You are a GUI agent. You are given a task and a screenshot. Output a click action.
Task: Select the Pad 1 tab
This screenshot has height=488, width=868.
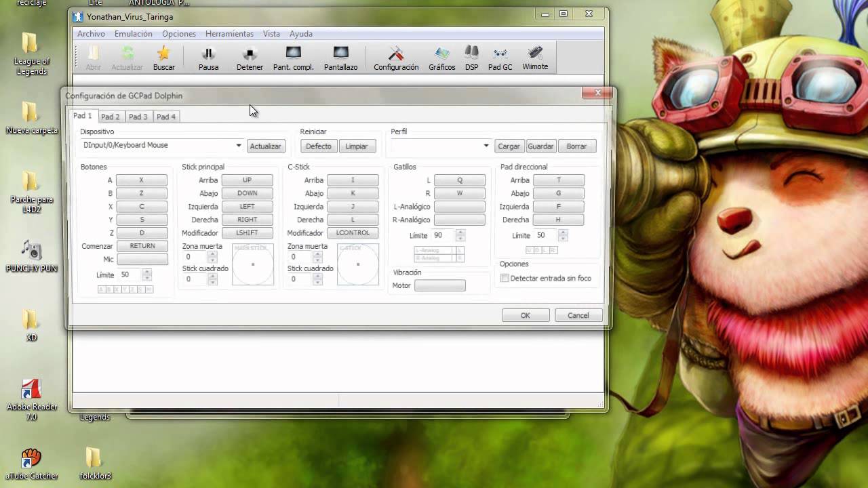tap(83, 116)
